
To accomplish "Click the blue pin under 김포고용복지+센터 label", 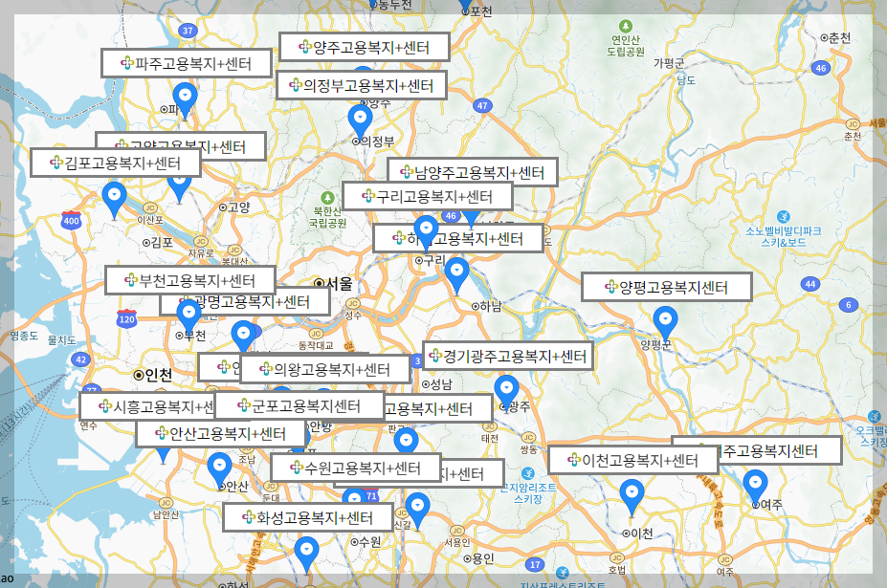I will 114,199.
